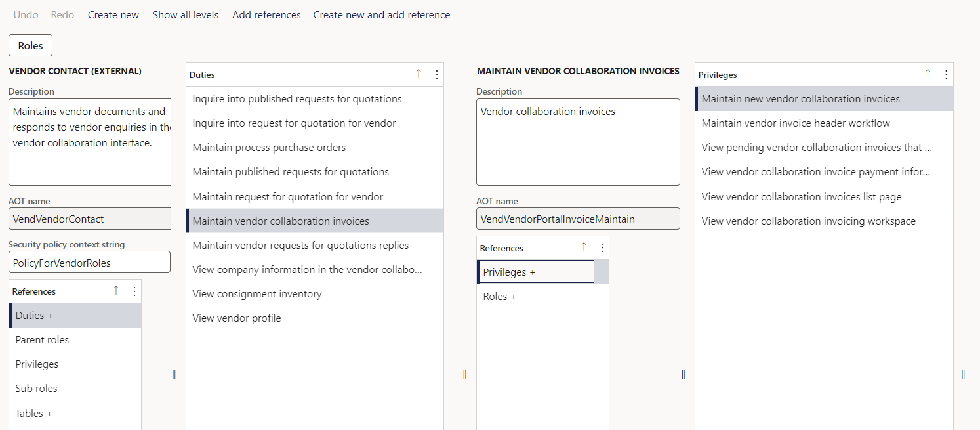Screen dimensions: 980x430
Task: Click the Roles button
Action: 30,45
